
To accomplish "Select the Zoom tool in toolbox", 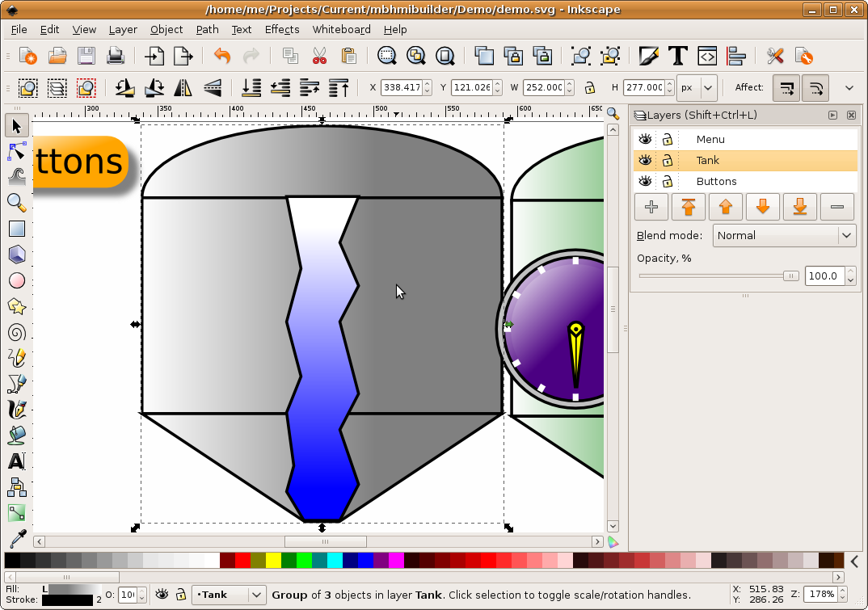I will coord(17,203).
